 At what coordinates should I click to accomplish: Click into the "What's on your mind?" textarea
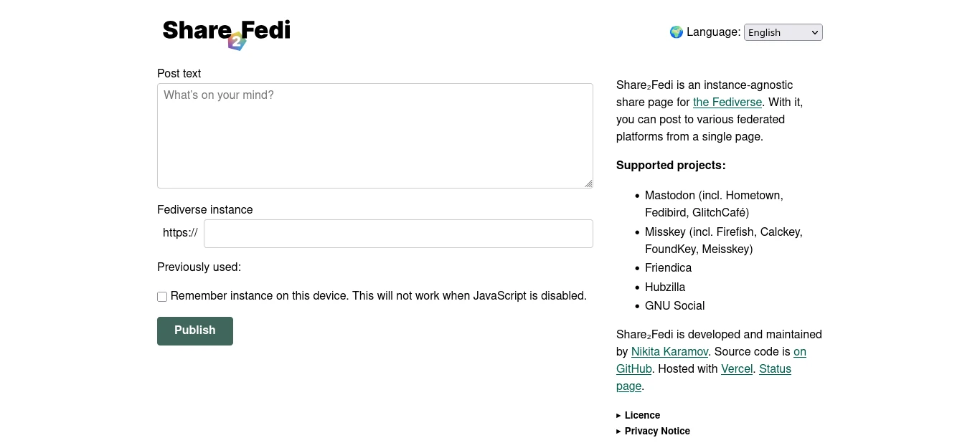pos(374,136)
